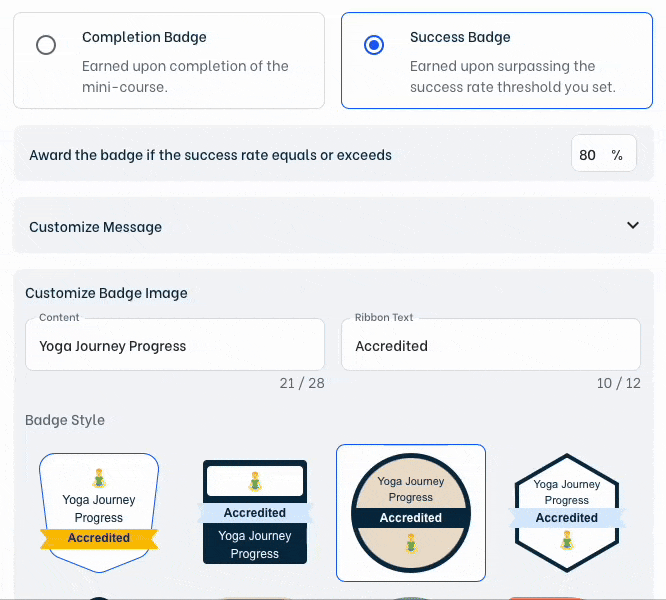The height and width of the screenshot is (600, 666).
Task: Click the yellow Accredited ribbon on shield badge
Action: 99,538
